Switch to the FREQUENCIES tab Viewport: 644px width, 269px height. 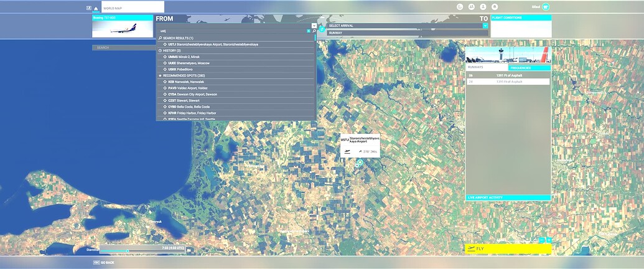[521, 67]
